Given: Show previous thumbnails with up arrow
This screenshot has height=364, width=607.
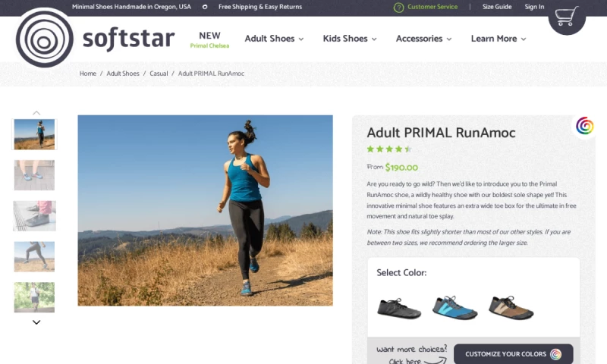Looking at the screenshot, I should tap(36, 113).
